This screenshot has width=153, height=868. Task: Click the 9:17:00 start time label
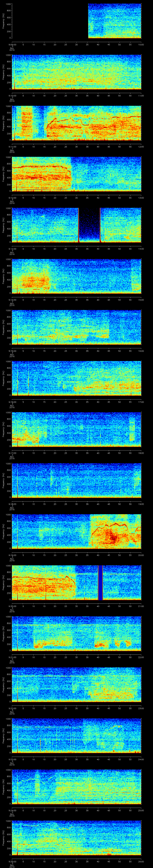[12, 453]
